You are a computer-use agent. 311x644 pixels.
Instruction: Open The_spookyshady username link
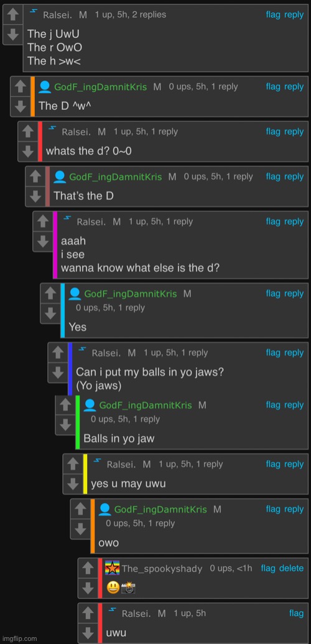tap(162, 569)
